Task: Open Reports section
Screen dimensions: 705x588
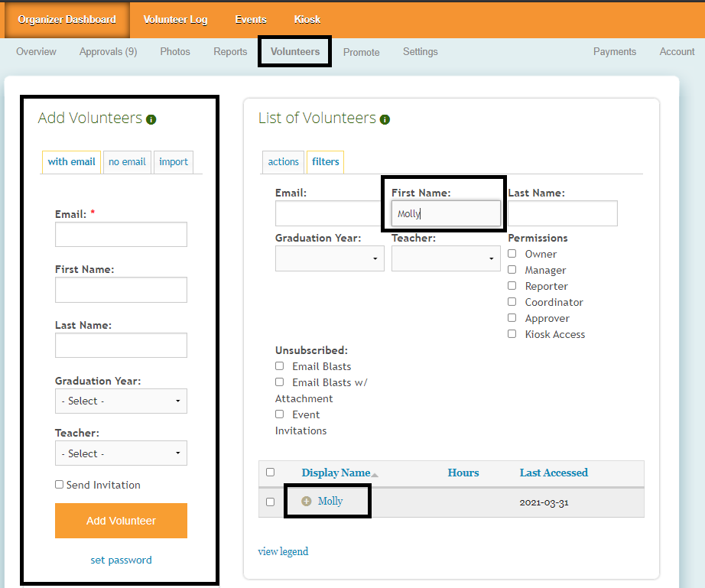Action: pyautogui.click(x=230, y=52)
